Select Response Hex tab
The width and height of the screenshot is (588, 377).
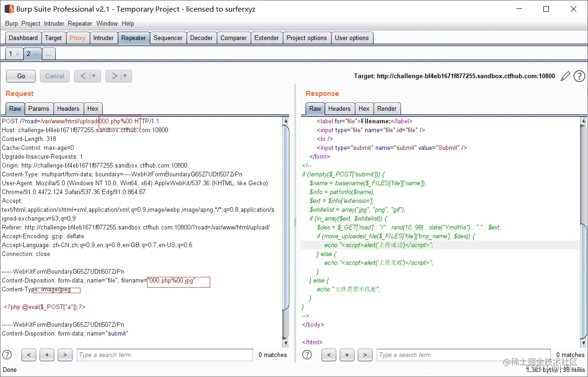tap(364, 108)
